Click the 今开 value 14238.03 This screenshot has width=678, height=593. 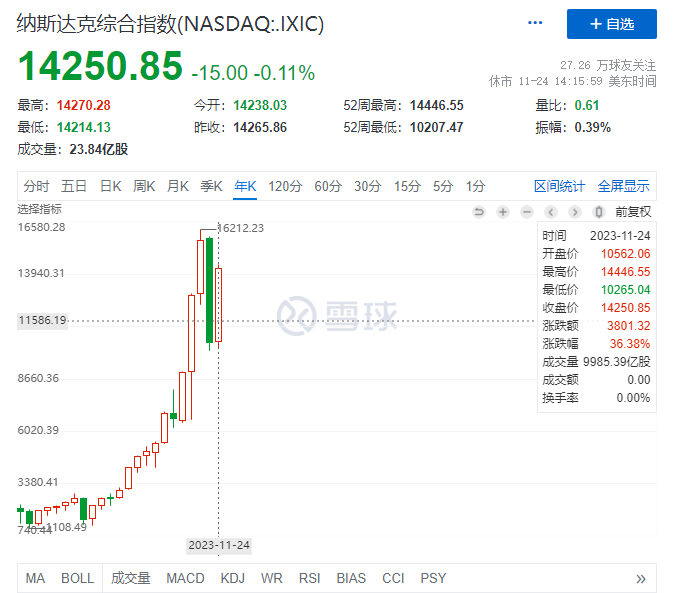(x=260, y=106)
